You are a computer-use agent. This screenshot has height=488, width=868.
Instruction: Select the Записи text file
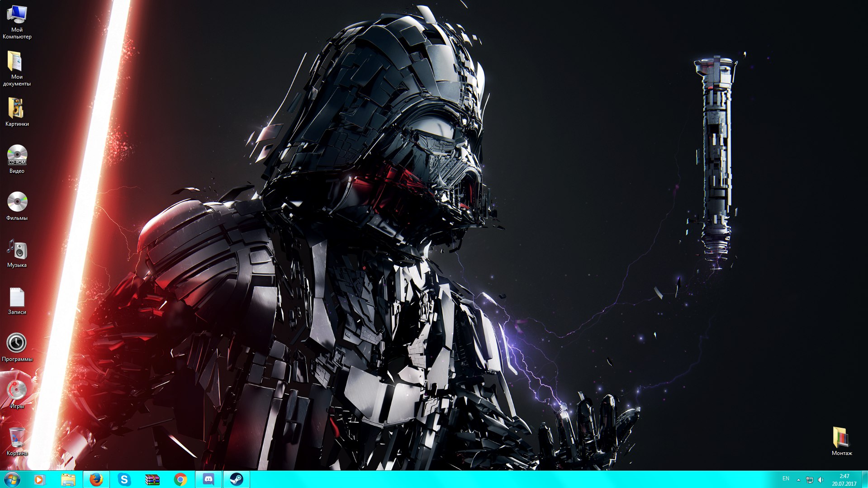click(17, 297)
